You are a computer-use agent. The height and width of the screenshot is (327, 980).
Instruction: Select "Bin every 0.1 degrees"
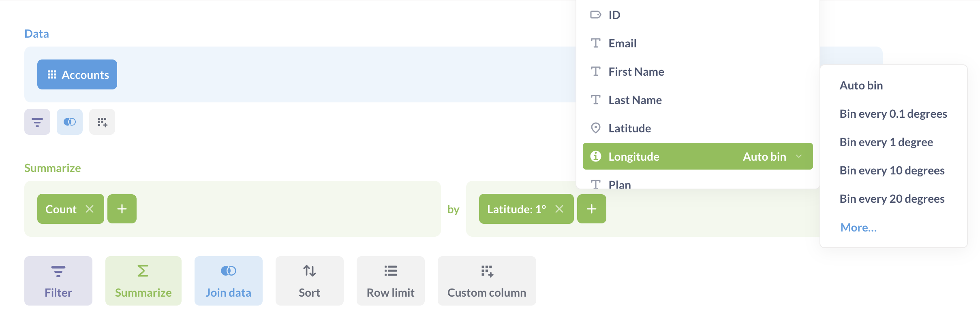[x=893, y=114]
